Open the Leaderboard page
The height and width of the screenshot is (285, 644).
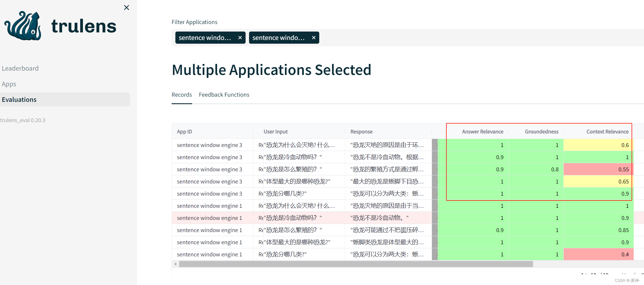[20, 68]
